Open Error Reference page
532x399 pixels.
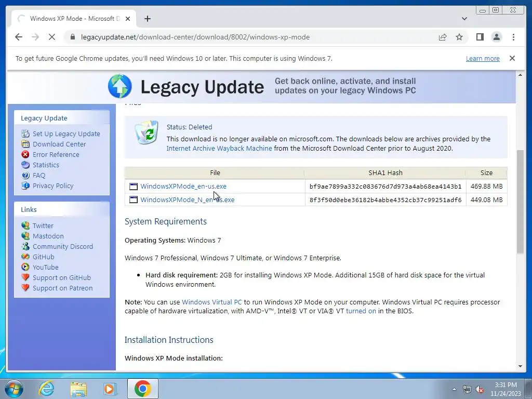tap(56, 154)
